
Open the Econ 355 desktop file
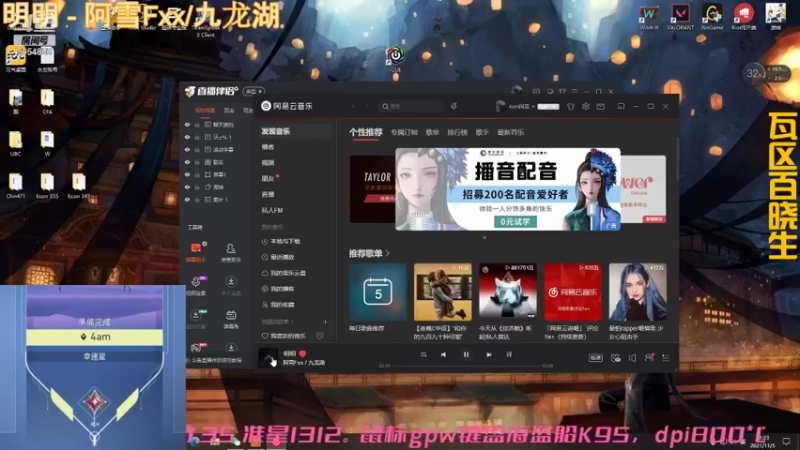[x=47, y=186]
